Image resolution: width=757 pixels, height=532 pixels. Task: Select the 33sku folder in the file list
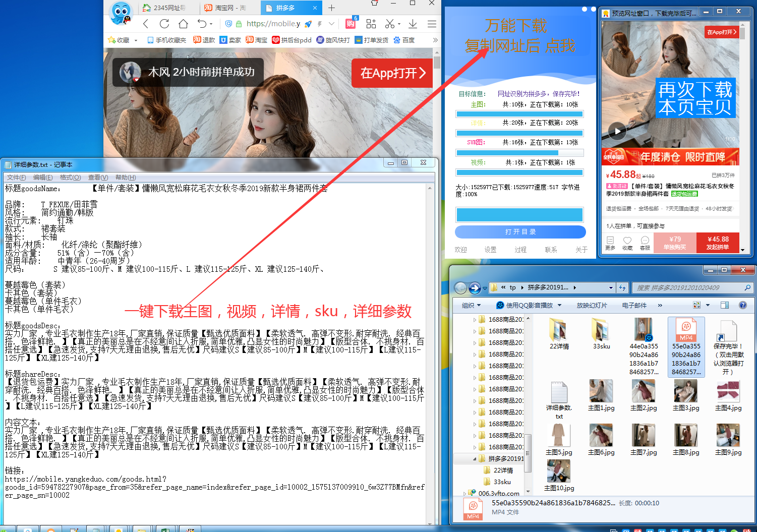[602, 334]
